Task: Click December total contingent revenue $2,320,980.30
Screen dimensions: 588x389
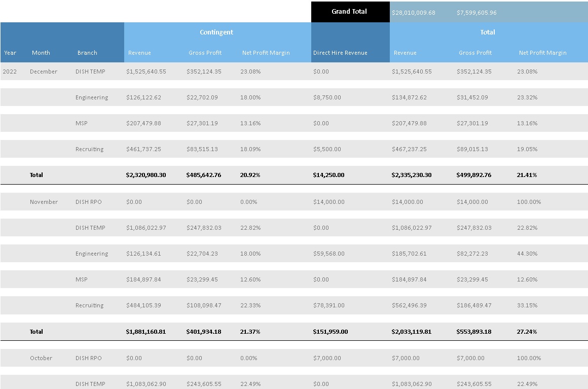Action: (x=146, y=175)
